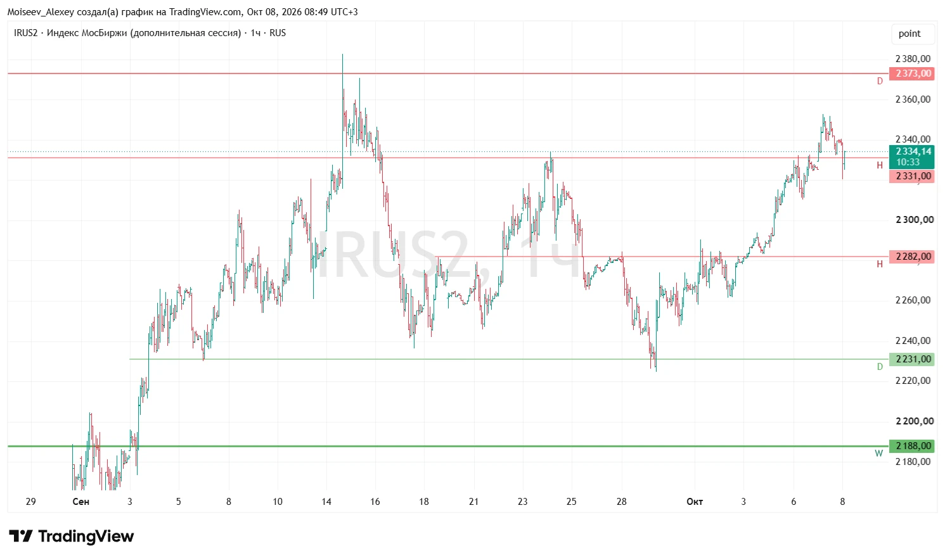Click the TradingView logo at the bottom
This screenshot has height=560, width=945.
[x=72, y=537]
